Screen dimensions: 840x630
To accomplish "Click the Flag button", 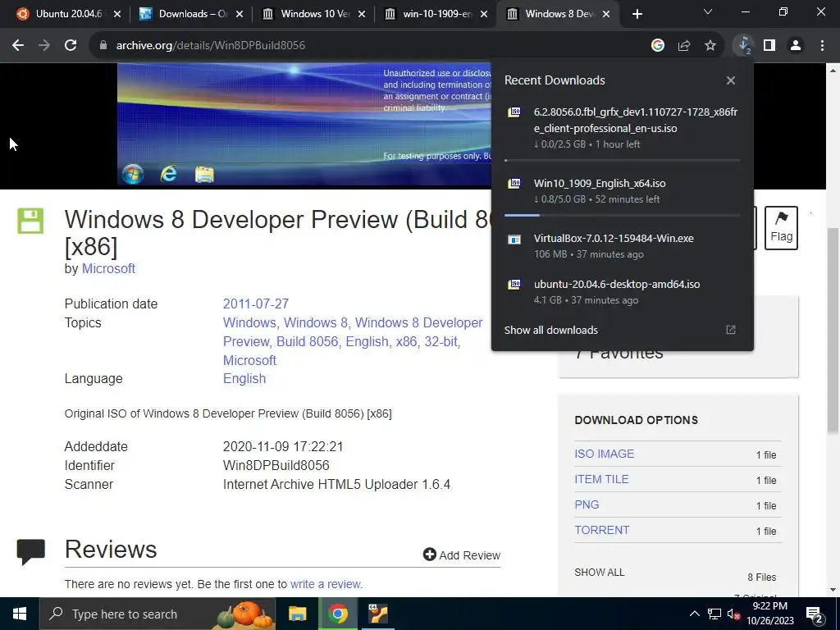I will [781, 228].
